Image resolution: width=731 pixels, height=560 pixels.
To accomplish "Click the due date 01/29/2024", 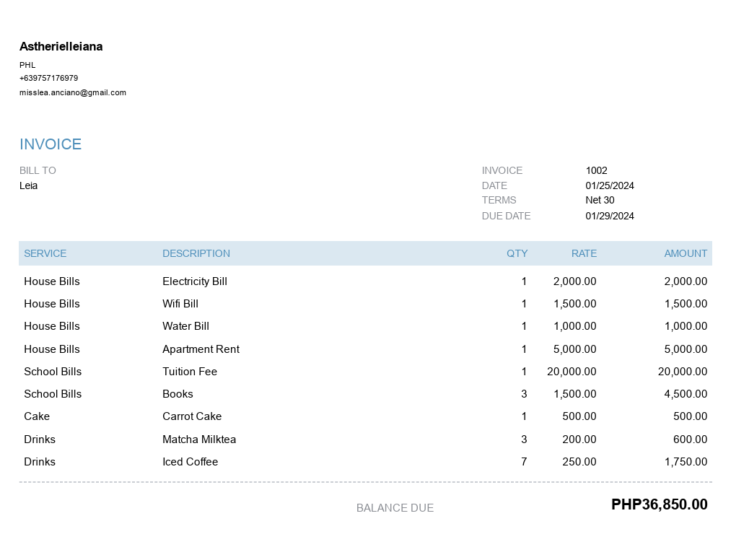I will click(610, 216).
